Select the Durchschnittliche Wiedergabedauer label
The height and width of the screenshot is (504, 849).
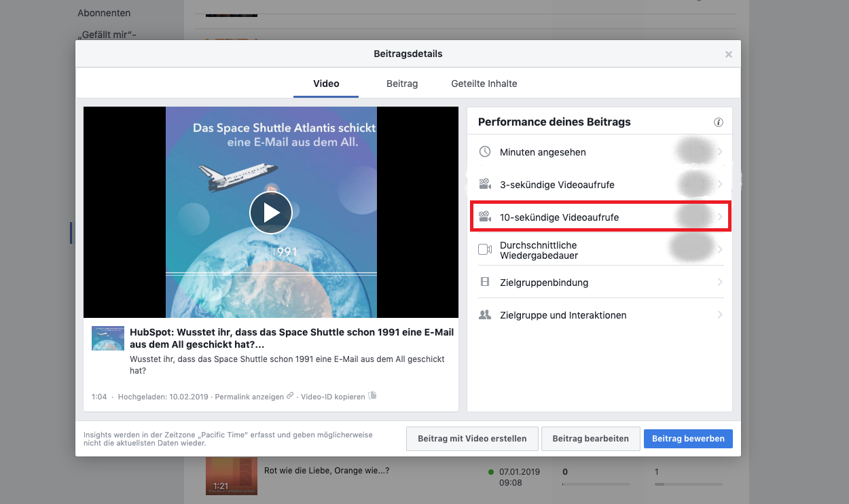tap(539, 250)
